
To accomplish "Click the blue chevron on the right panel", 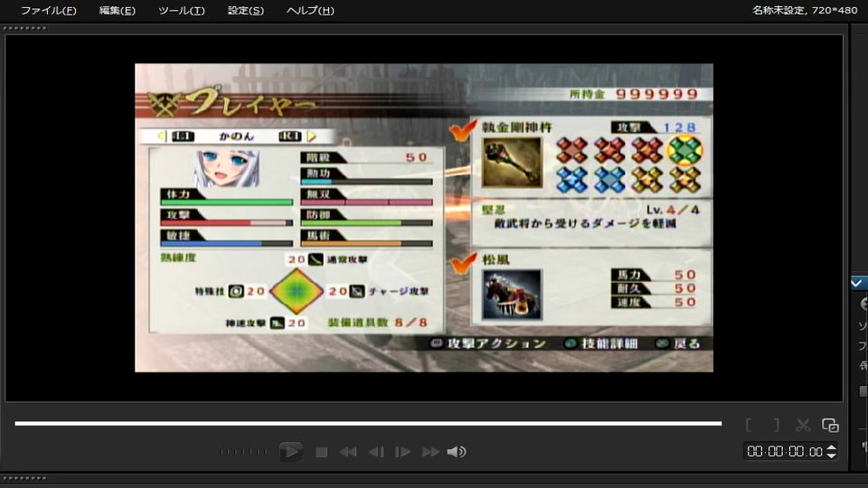I will coord(857,283).
